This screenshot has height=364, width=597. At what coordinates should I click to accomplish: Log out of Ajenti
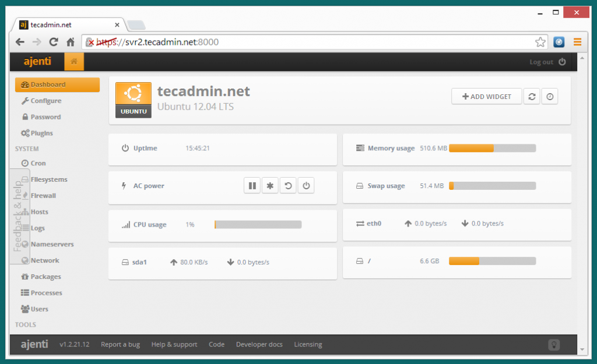[547, 62]
